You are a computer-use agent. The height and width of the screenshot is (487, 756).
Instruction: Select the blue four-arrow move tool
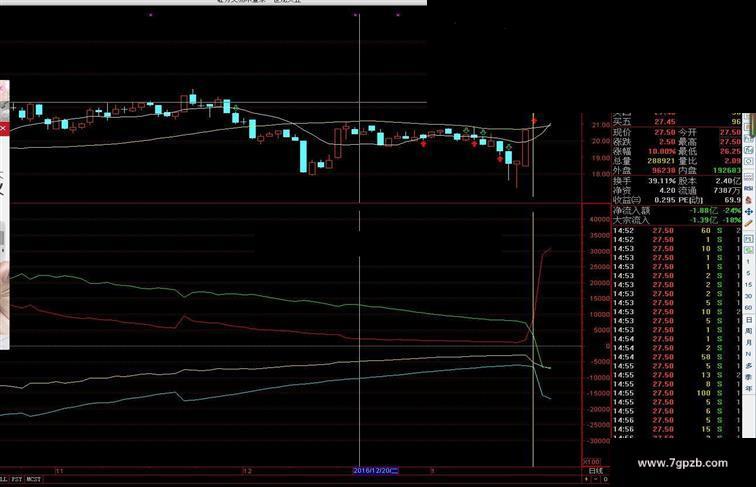click(x=749, y=212)
